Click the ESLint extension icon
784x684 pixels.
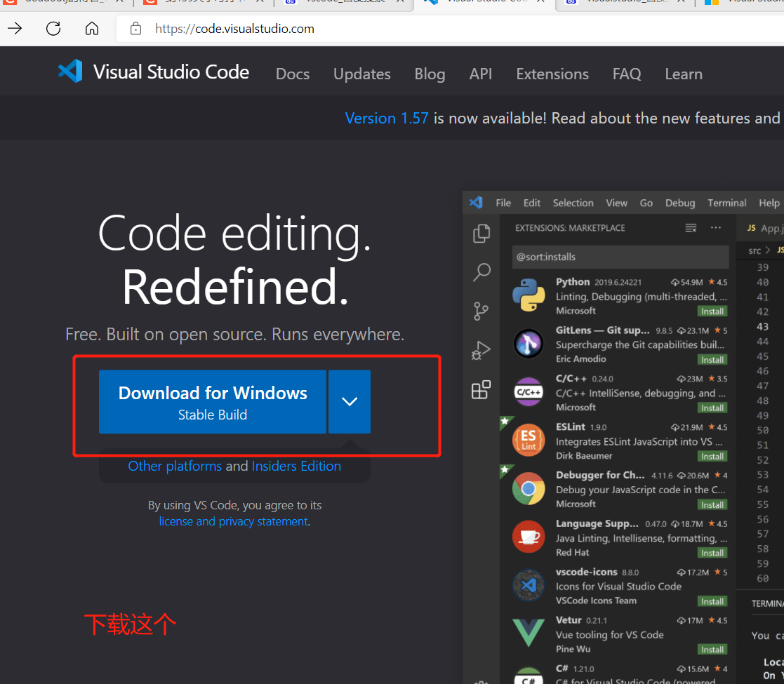pos(529,440)
